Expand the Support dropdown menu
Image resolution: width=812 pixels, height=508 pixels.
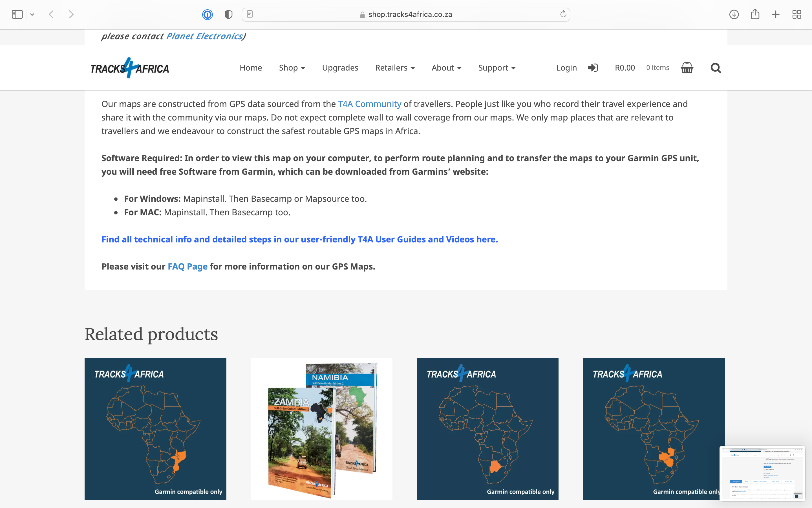[x=497, y=68]
